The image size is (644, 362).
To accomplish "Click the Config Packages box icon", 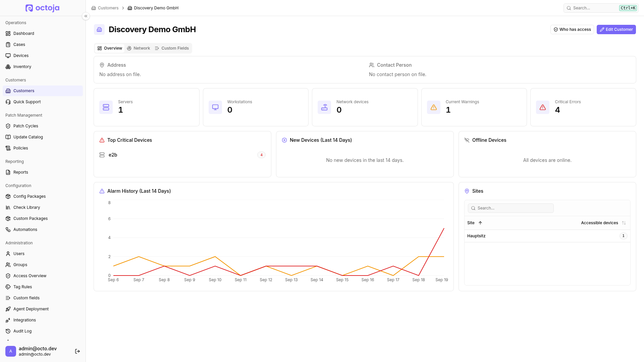I will [8, 196].
